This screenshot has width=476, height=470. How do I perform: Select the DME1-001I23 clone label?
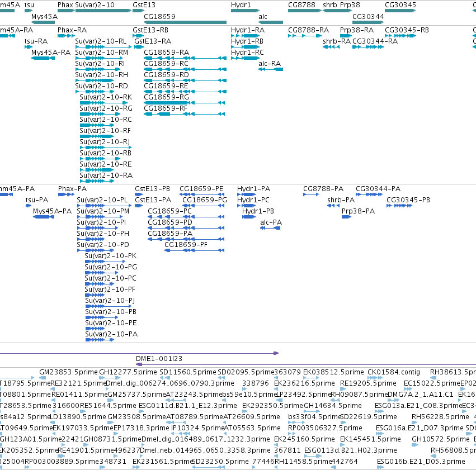coord(159,359)
